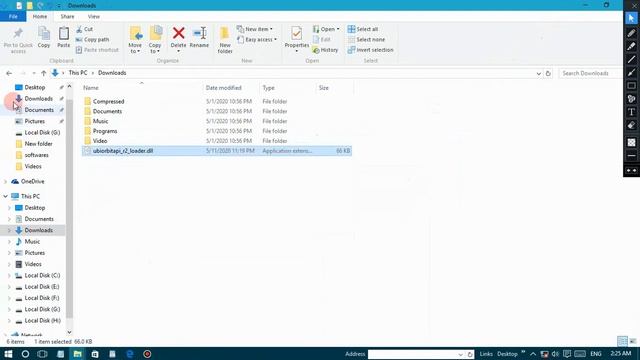Open the New item dropdown

(255, 29)
